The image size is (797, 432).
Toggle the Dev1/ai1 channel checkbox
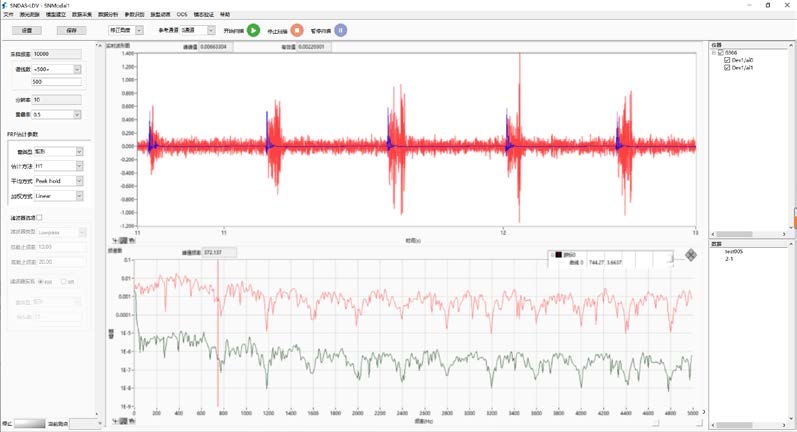point(727,67)
